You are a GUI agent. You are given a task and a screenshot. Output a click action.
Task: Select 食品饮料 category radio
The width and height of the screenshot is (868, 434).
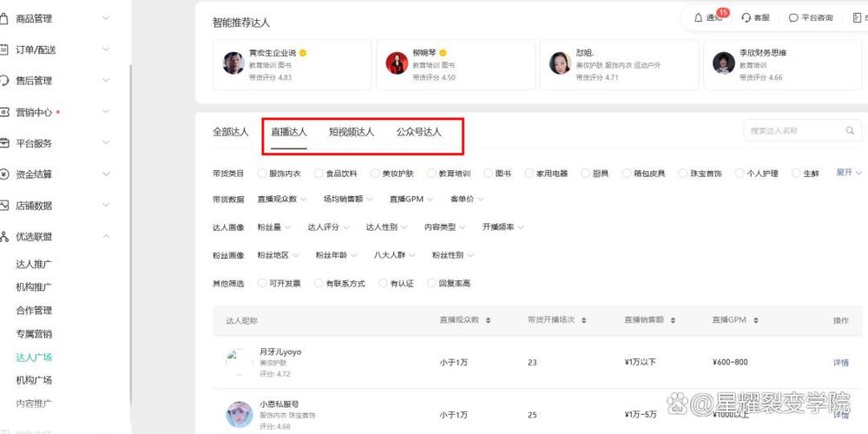(x=319, y=174)
